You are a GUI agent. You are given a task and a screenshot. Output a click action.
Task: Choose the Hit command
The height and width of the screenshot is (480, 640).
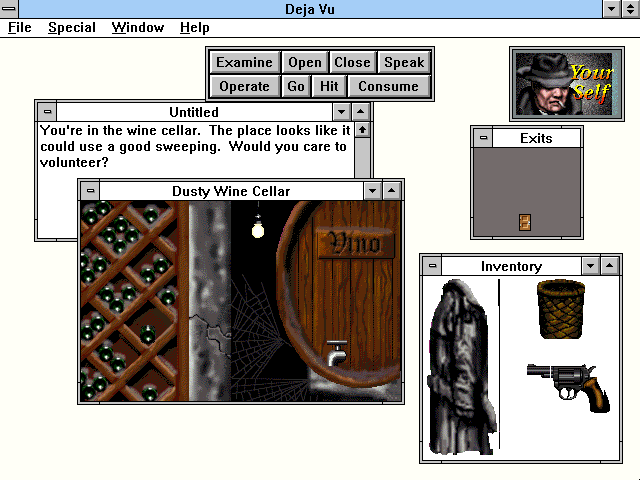coord(329,87)
